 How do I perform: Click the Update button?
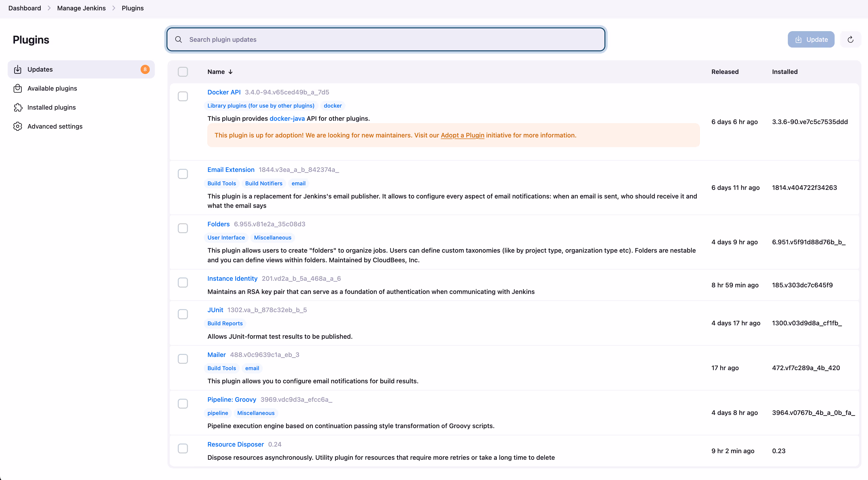point(811,39)
